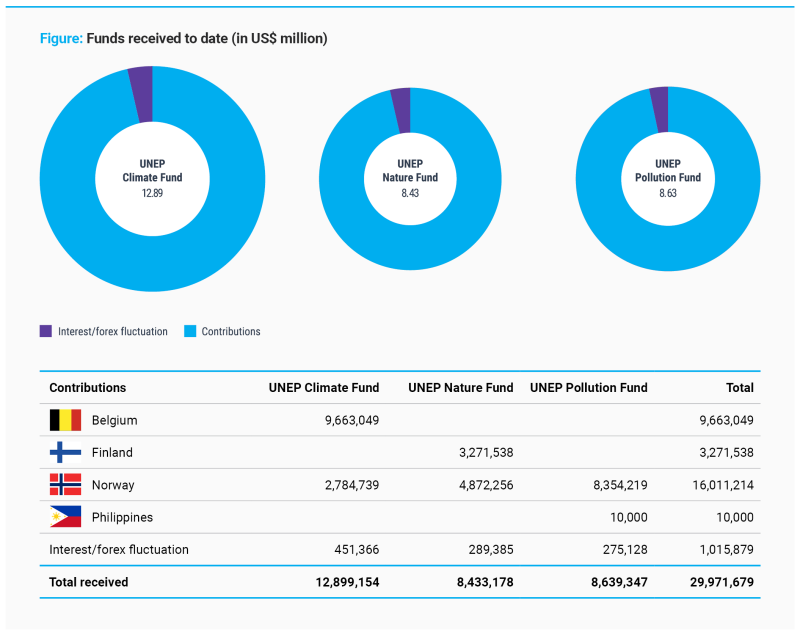Click the Norway flag icon

pos(65,485)
